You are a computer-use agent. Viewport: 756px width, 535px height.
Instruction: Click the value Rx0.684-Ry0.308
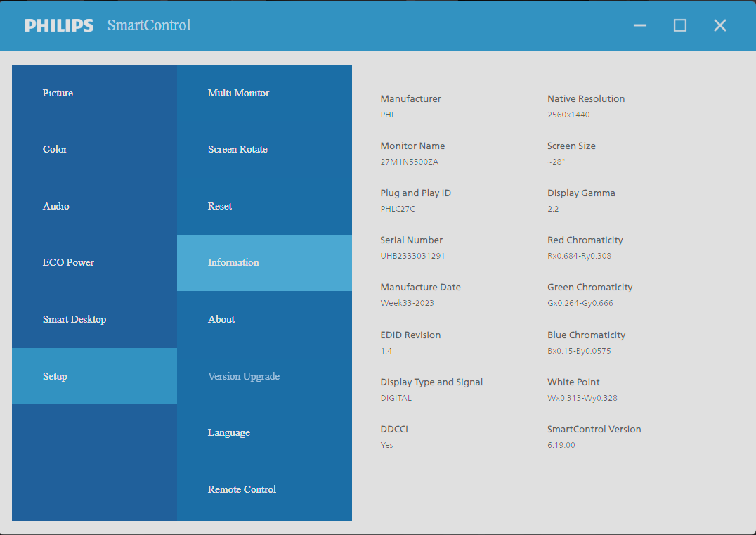click(579, 256)
